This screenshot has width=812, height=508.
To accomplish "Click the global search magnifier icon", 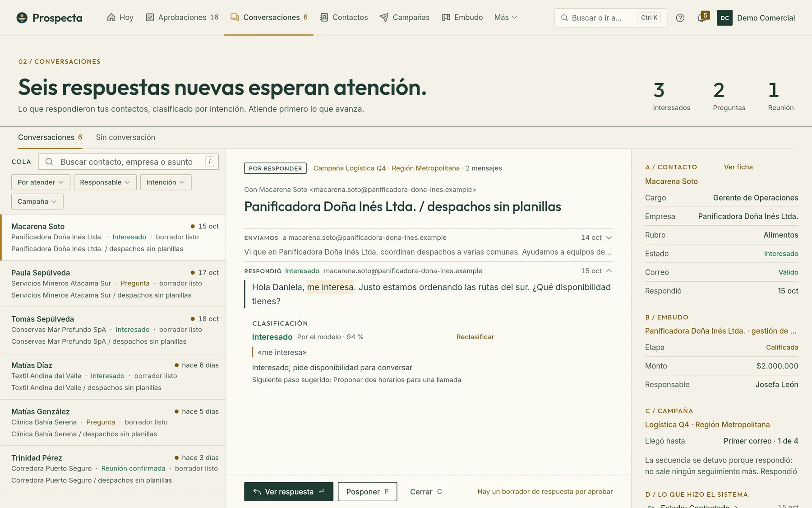I will coord(564,18).
